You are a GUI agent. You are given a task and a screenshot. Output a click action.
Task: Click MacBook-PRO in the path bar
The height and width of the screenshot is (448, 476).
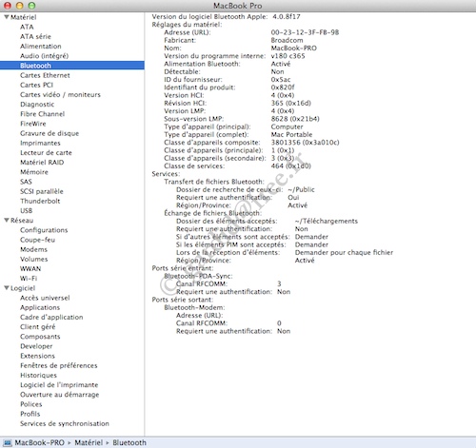point(39,442)
